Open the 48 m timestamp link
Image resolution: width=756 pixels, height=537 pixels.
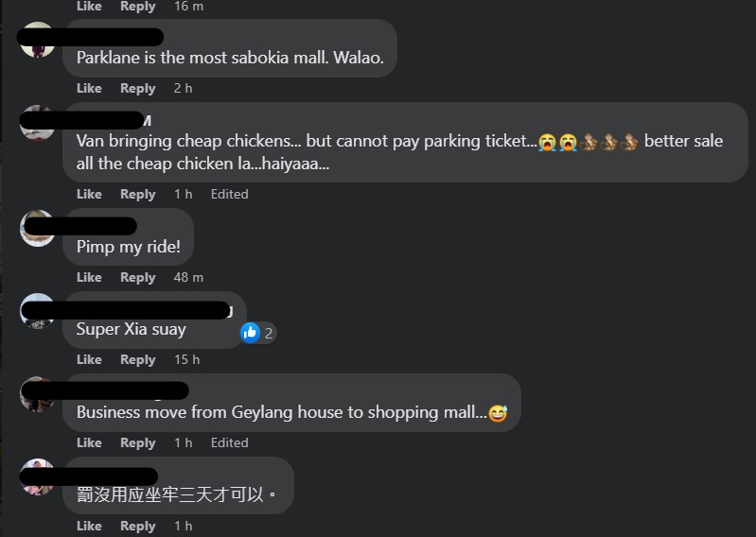click(x=188, y=277)
